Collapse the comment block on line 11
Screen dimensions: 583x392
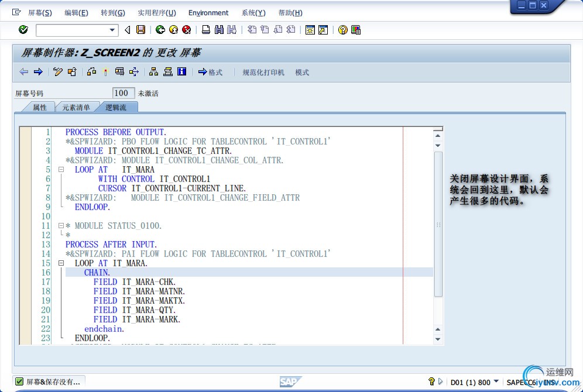point(61,226)
